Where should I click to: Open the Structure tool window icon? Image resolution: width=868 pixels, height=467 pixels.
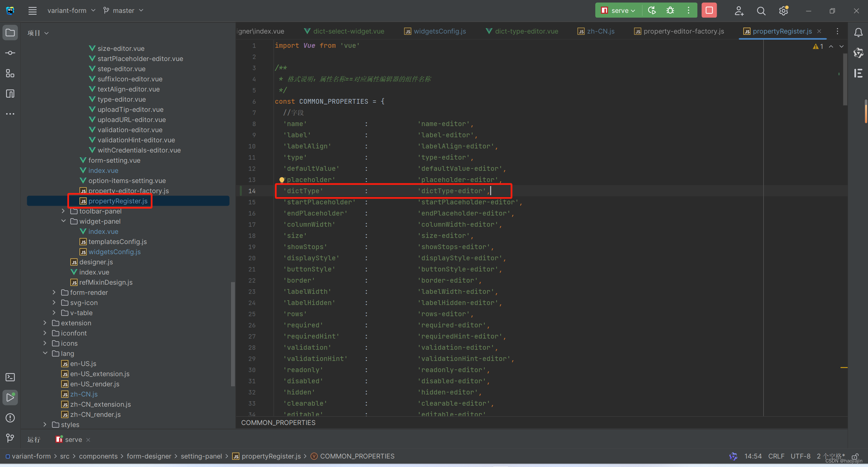coord(10,73)
